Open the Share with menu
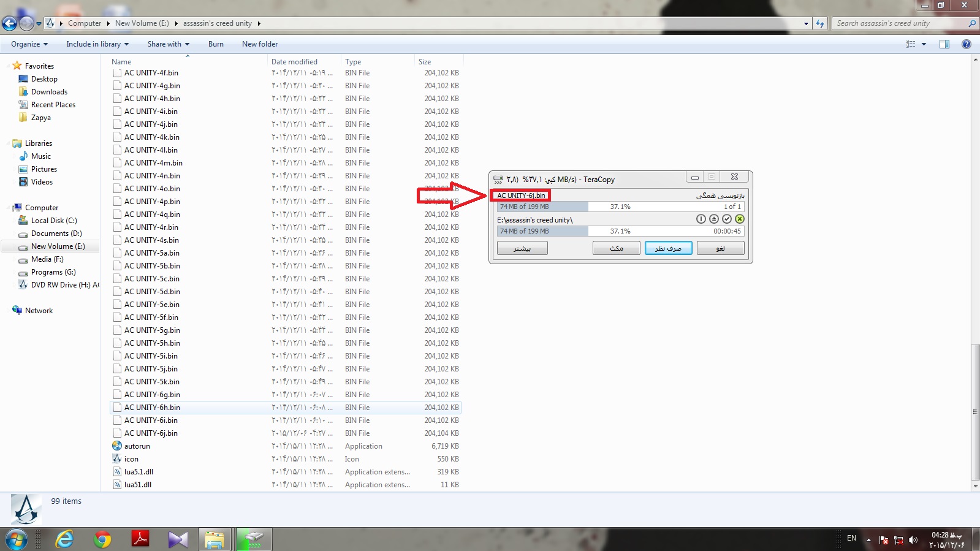Screen dimensions: 980x551 [169, 44]
